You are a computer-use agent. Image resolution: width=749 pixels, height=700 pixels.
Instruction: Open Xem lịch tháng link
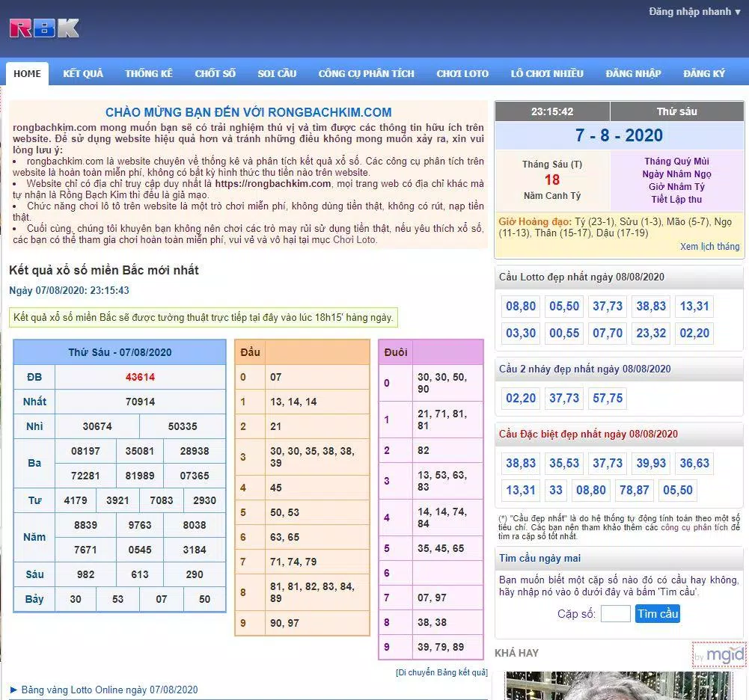tap(709, 246)
